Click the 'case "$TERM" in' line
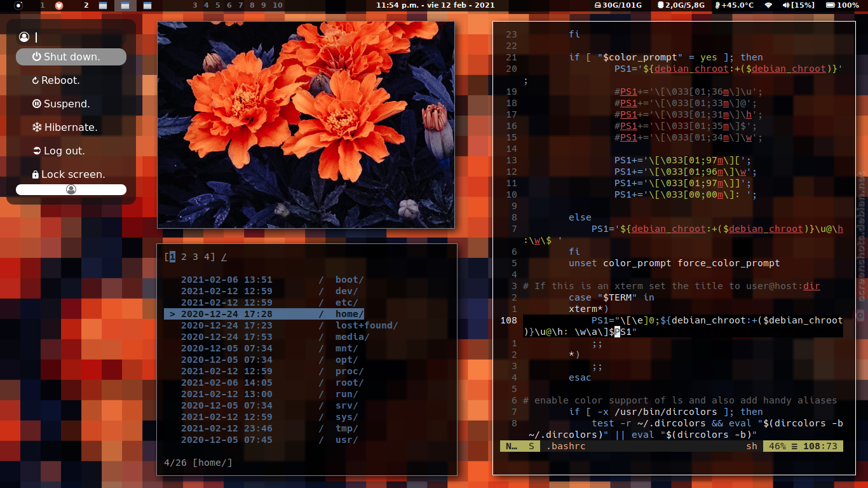The height and width of the screenshot is (488, 868). coord(611,297)
